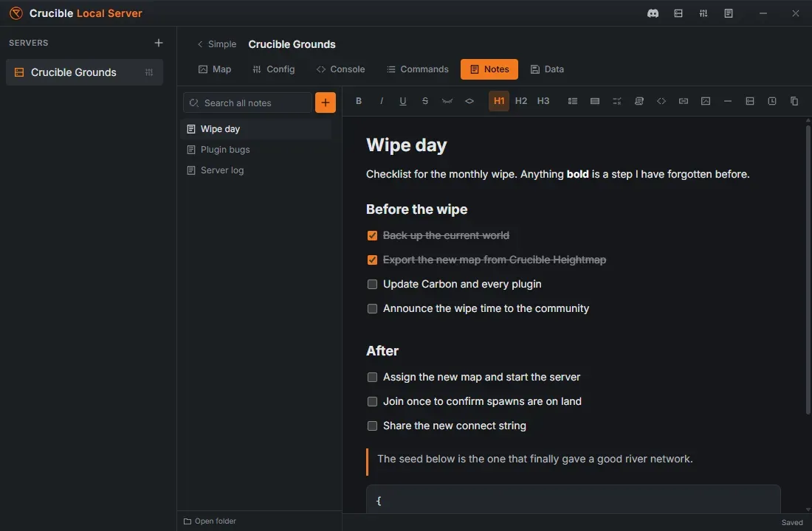Image resolution: width=812 pixels, height=531 pixels.
Task: Insert a horizontal rule
Action: pos(728,101)
